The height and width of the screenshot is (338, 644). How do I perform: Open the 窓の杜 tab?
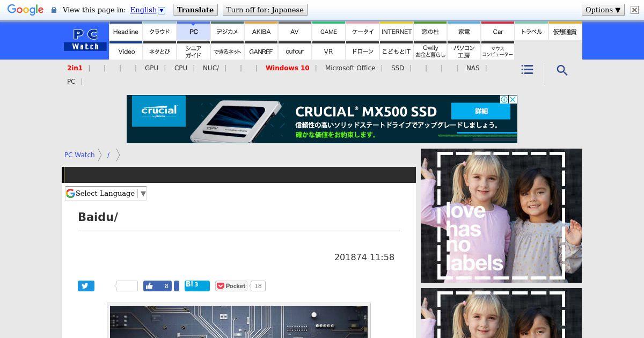point(430,31)
